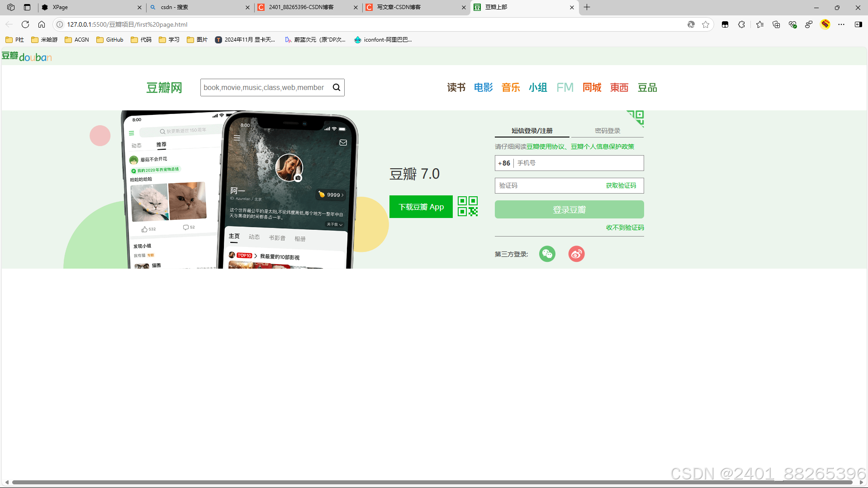Open the 同城 navigation link

click(592, 87)
